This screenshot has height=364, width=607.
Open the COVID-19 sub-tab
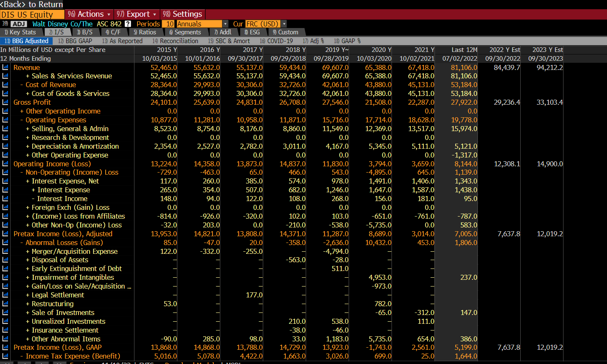(276, 41)
